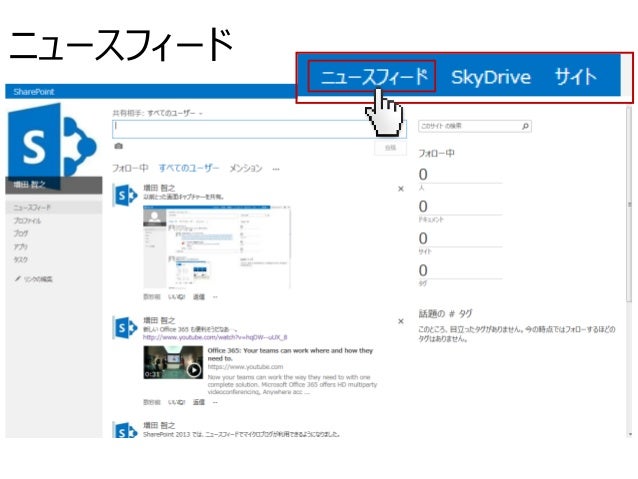Click the 0 count above ドキュメント
Screen dimensions: 638x479
click(x=423, y=206)
